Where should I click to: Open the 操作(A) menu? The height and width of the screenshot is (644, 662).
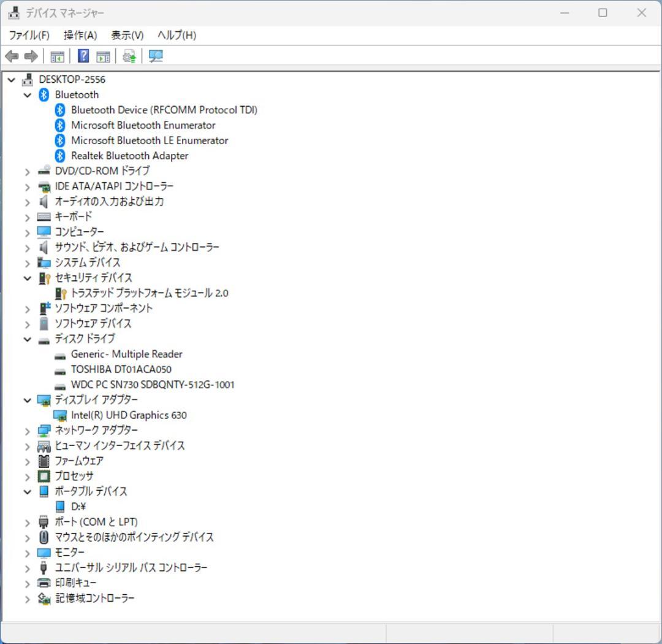click(79, 35)
